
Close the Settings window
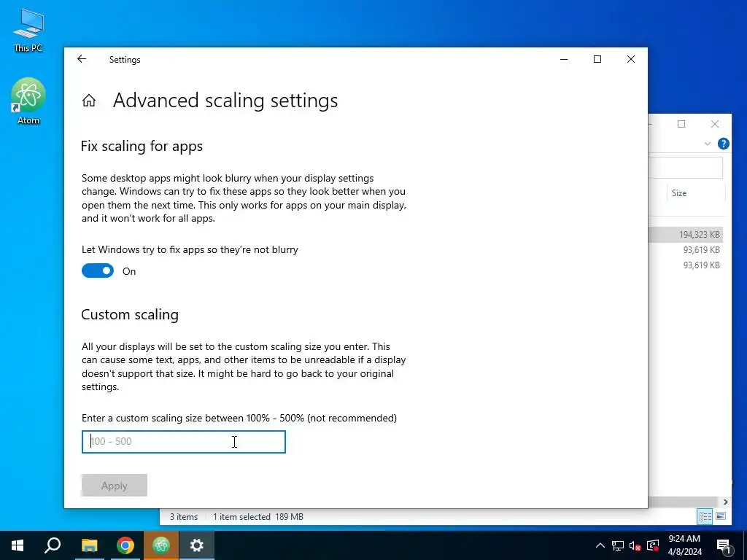631,59
